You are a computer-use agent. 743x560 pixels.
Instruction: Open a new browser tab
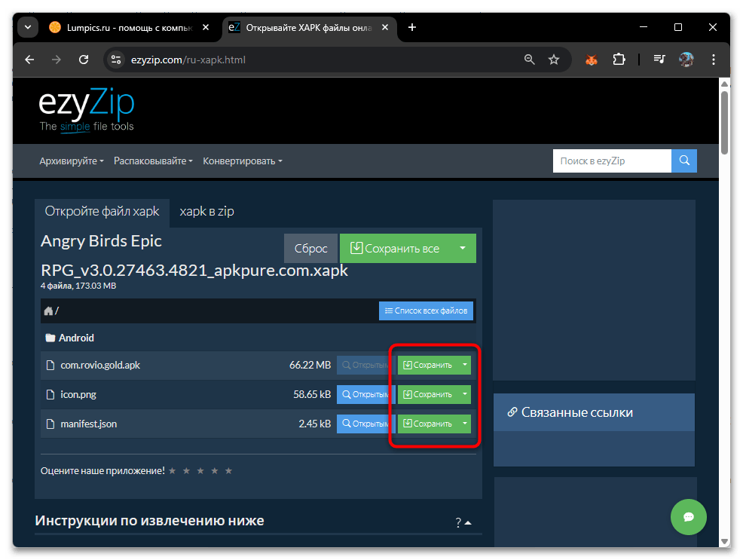[411, 27]
